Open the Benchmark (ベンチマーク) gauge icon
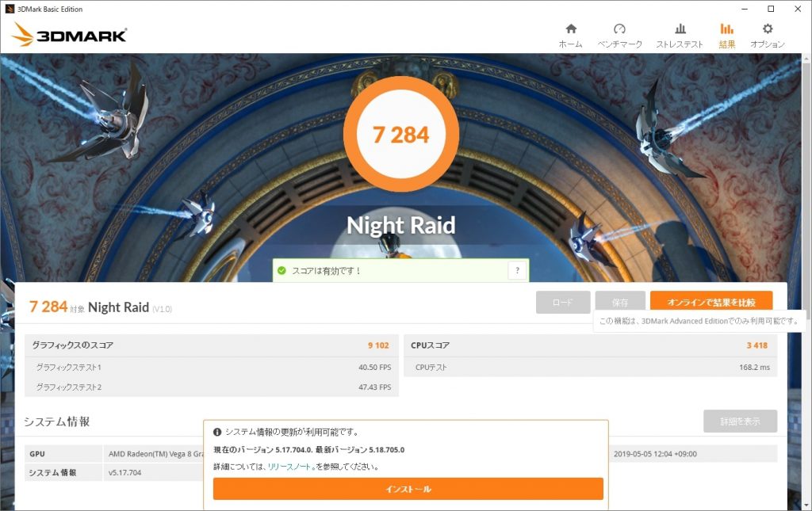The image size is (812, 511). coord(619,29)
